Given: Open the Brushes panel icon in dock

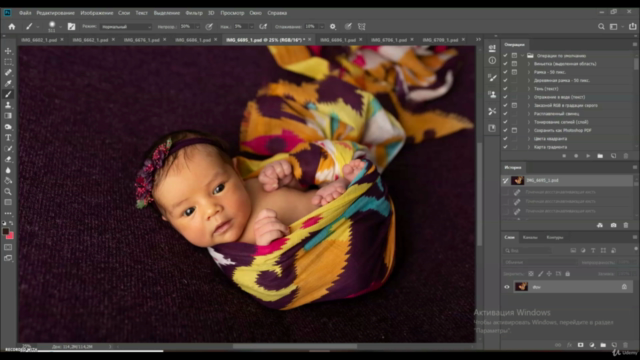Looking at the screenshot, I should coord(492,78).
